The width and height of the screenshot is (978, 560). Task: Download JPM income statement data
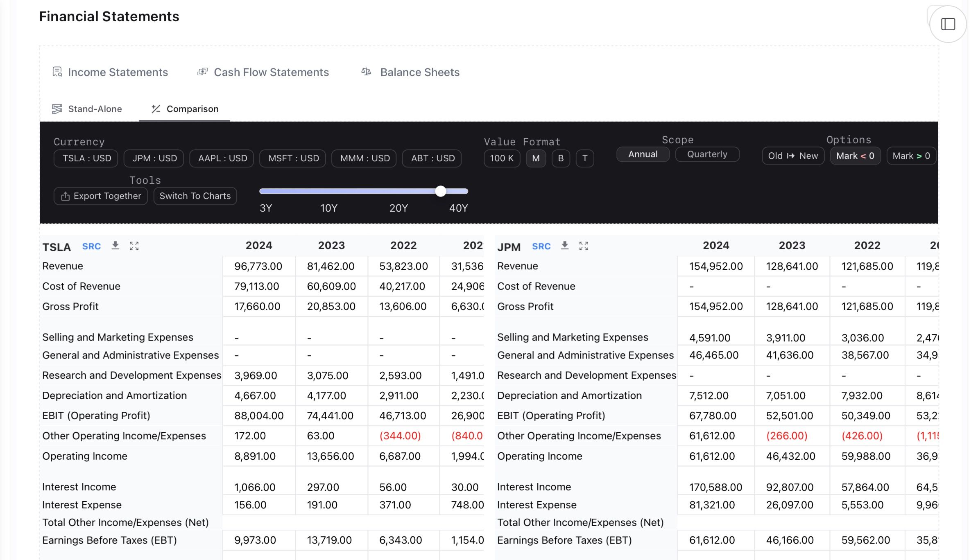coord(565,246)
